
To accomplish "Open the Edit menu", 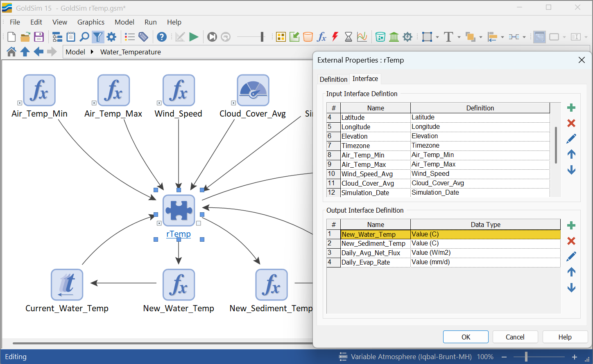I will pos(36,22).
